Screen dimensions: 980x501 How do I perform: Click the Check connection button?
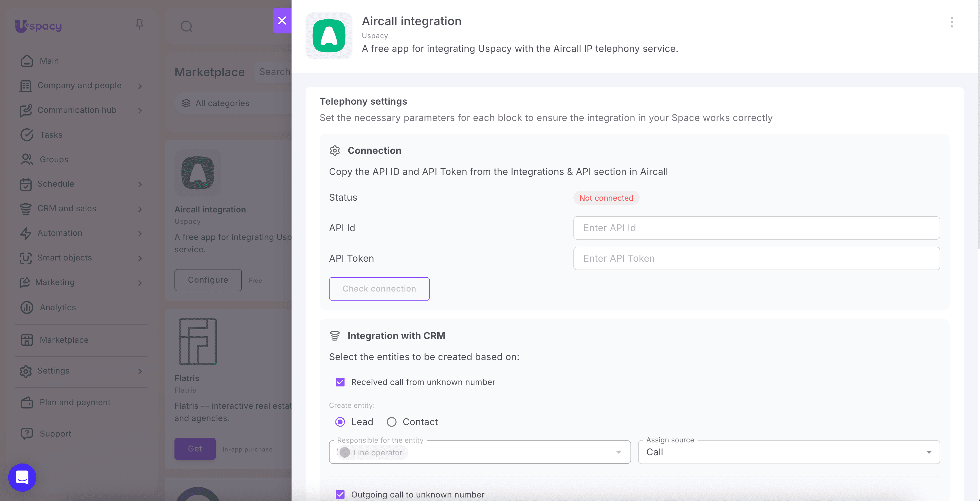pyautogui.click(x=379, y=289)
